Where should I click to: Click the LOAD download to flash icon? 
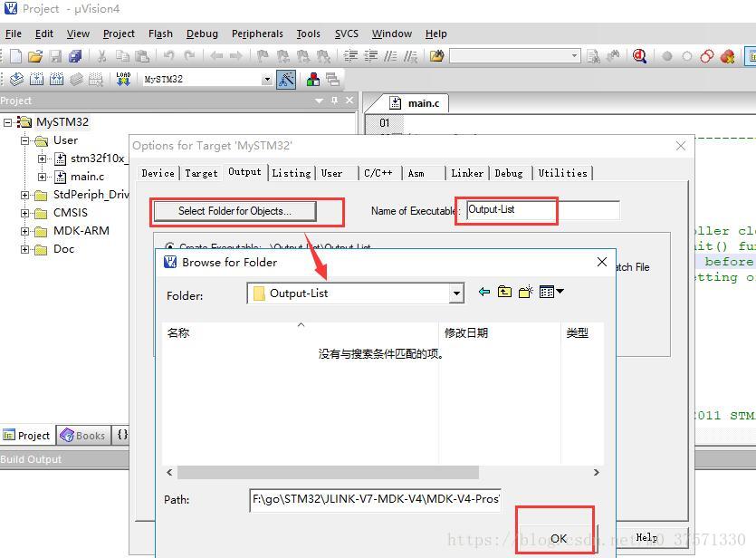pos(123,79)
